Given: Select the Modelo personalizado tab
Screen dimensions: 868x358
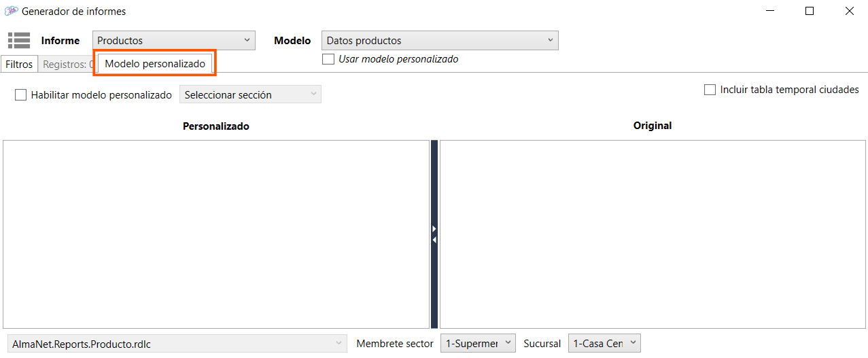Looking at the screenshot, I should pos(155,64).
